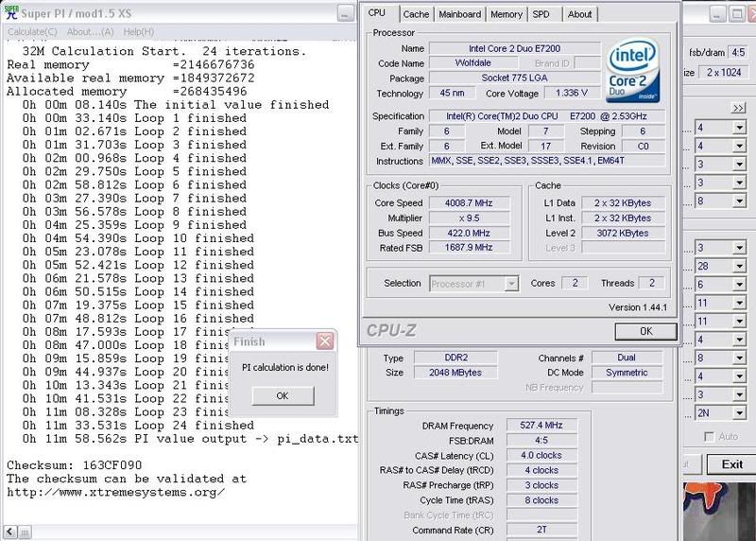Click the >> expand button in memory tool
Viewport: 756px width, 541px height.
coord(739,109)
